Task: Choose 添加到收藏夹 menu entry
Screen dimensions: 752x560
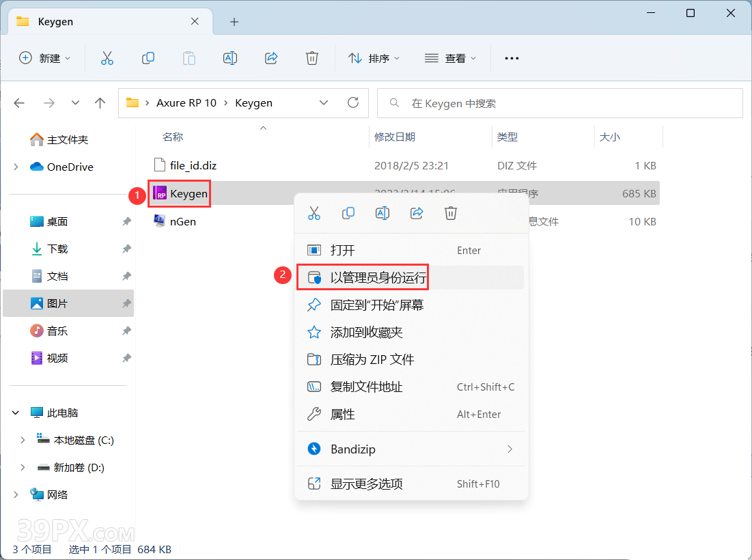Action: tap(410, 333)
